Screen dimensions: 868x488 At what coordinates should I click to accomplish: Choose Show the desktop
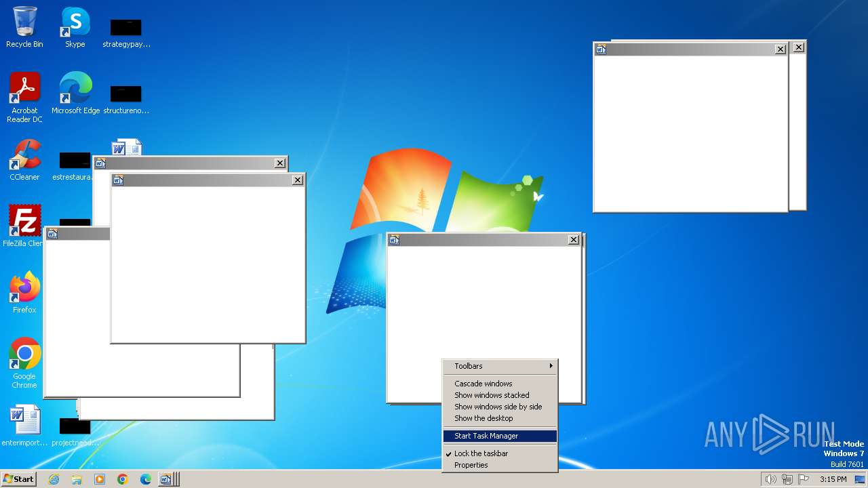click(x=500, y=418)
